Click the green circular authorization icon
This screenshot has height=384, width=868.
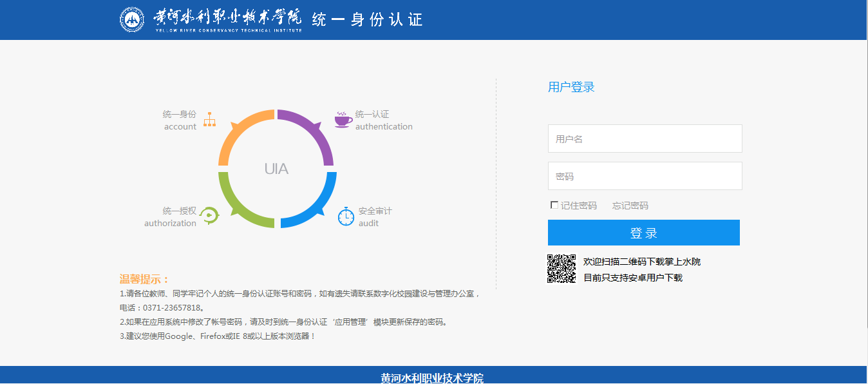[209, 216]
